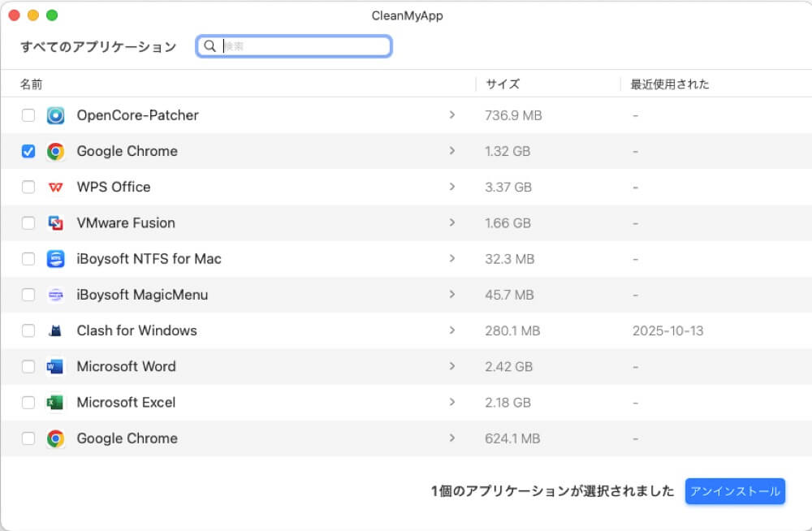Click the VMware Fusion app icon
The height and width of the screenshot is (531, 812).
click(x=55, y=222)
